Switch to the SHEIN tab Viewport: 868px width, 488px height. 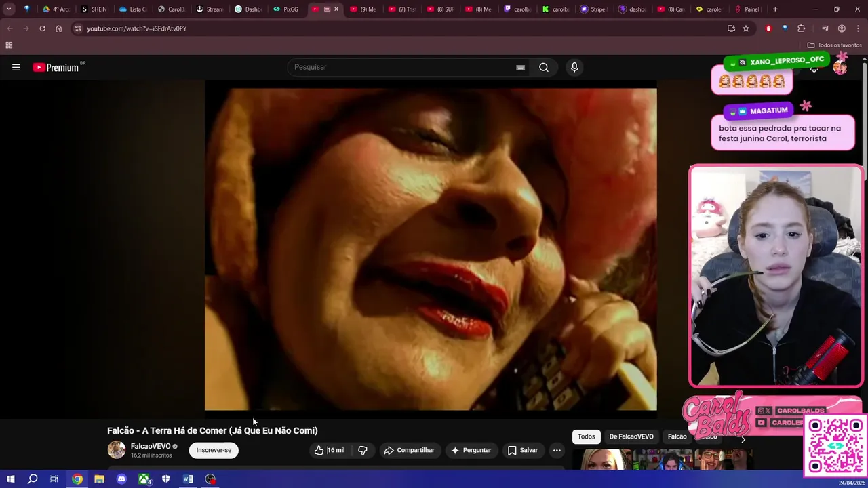[93, 9]
